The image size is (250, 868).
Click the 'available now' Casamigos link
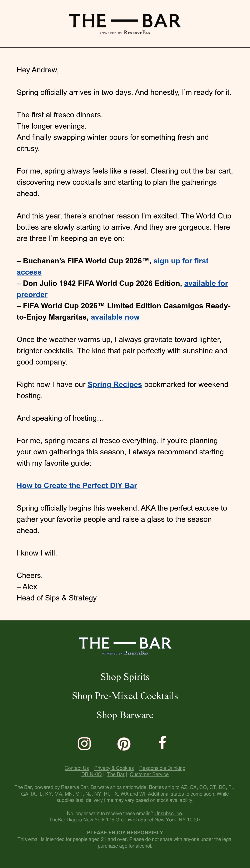pos(115,317)
